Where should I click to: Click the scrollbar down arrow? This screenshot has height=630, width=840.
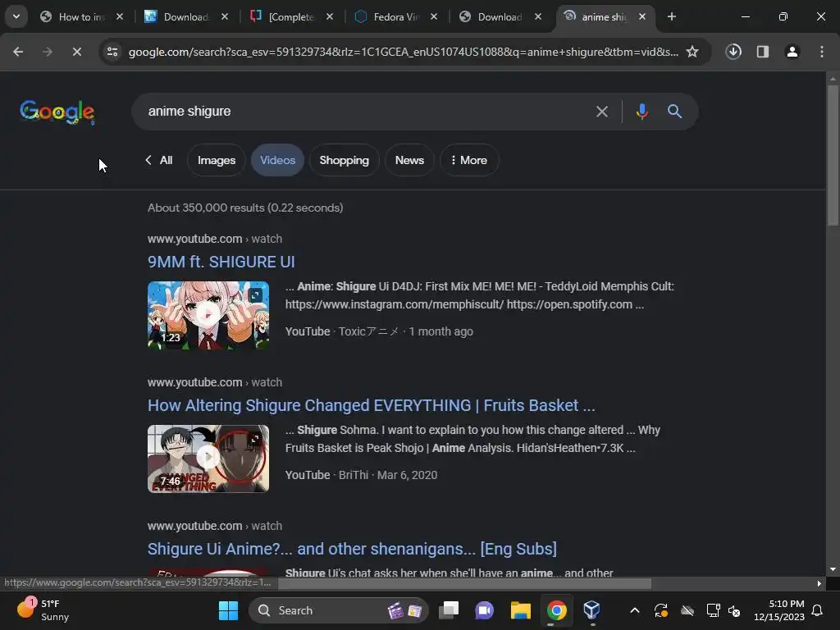coord(833,569)
